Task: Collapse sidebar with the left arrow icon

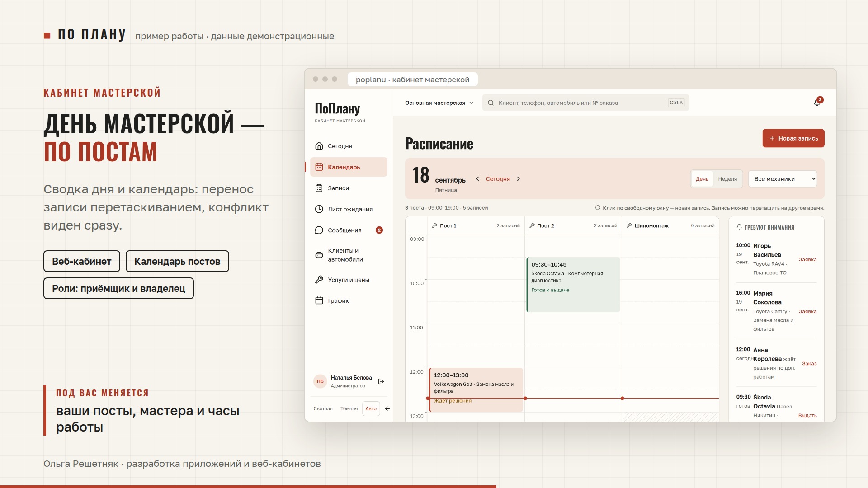Action: [x=387, y=408]
